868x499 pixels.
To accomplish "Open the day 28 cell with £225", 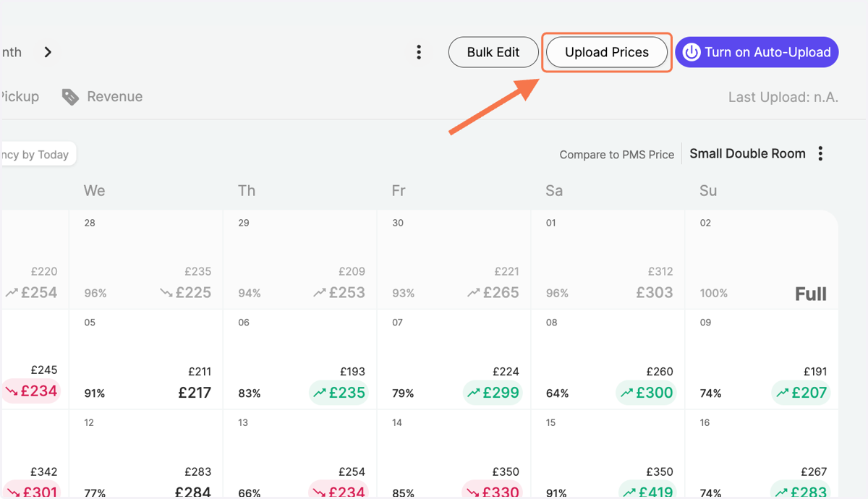I will 145,260.
